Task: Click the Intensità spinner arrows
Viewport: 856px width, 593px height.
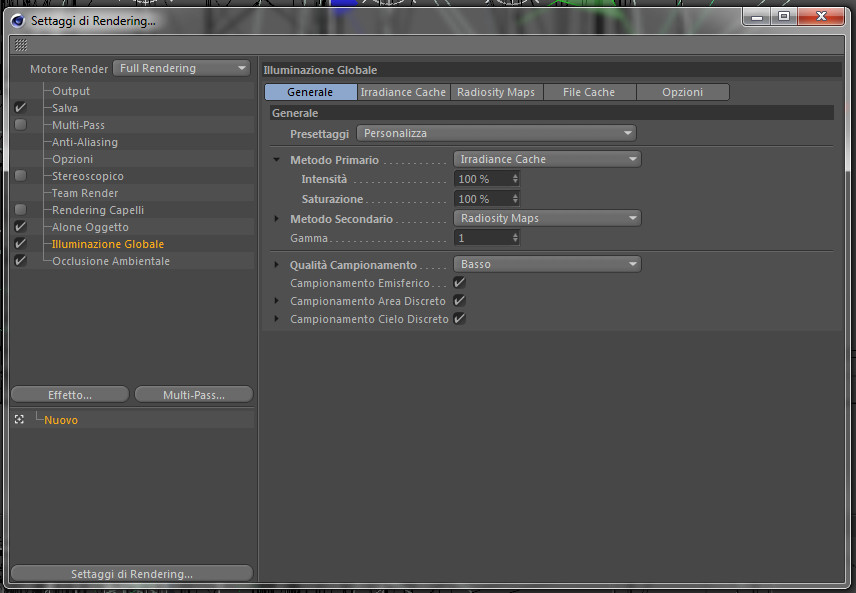Action: [515, 179]
